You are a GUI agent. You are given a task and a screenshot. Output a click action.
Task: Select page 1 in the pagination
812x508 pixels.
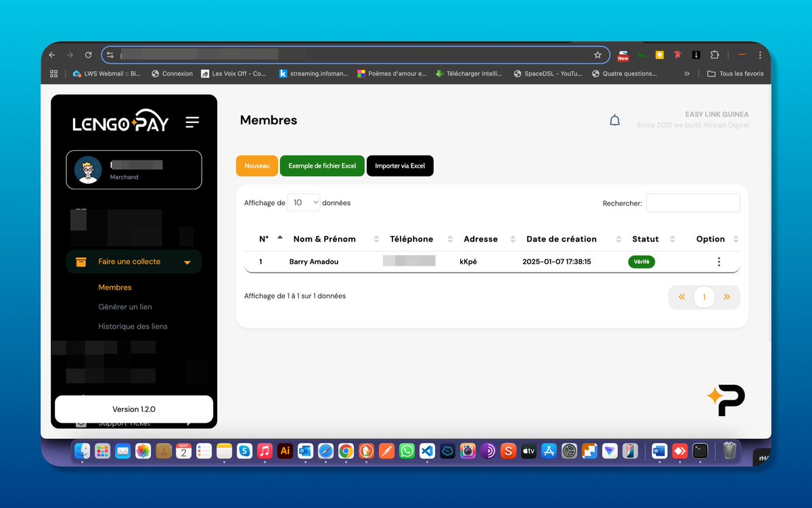tap(704, 297)
